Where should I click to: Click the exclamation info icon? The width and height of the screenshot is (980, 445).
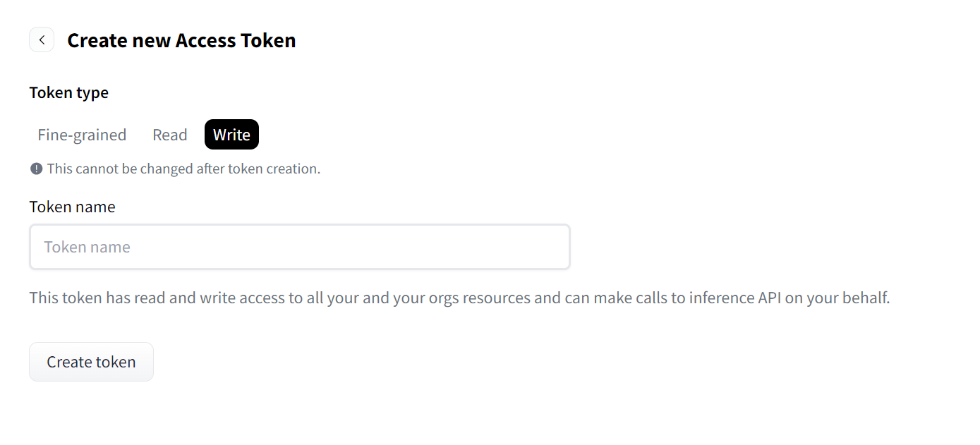point(37,169)
